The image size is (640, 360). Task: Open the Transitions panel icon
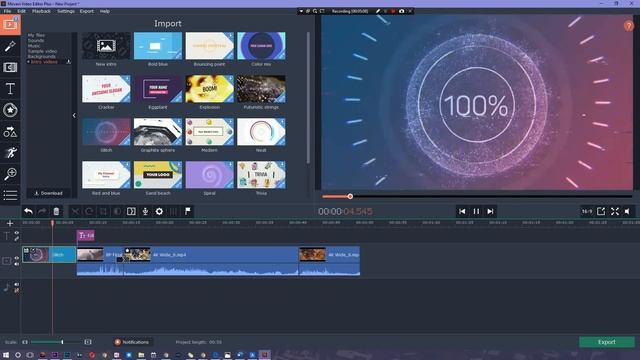tap(10, 67)
